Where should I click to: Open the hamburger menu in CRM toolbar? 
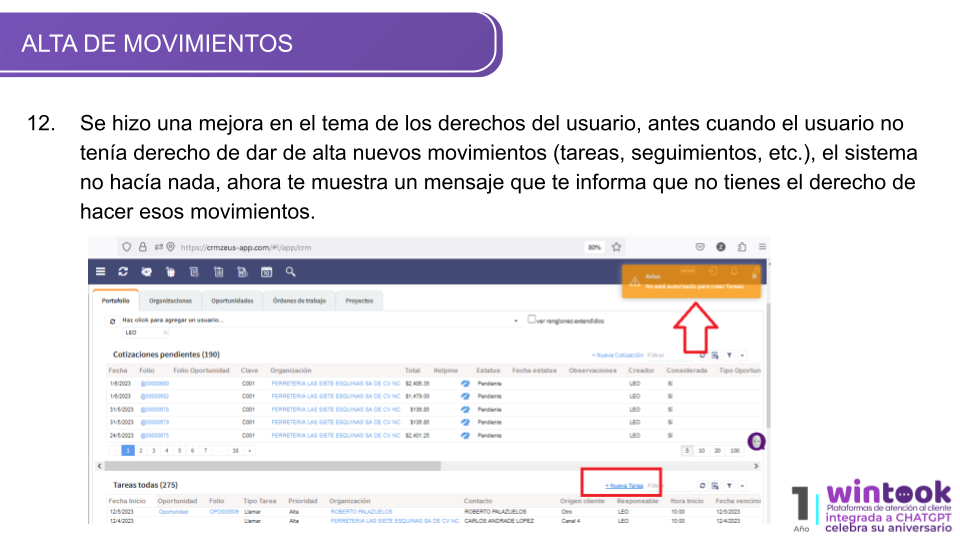[100, 271]
